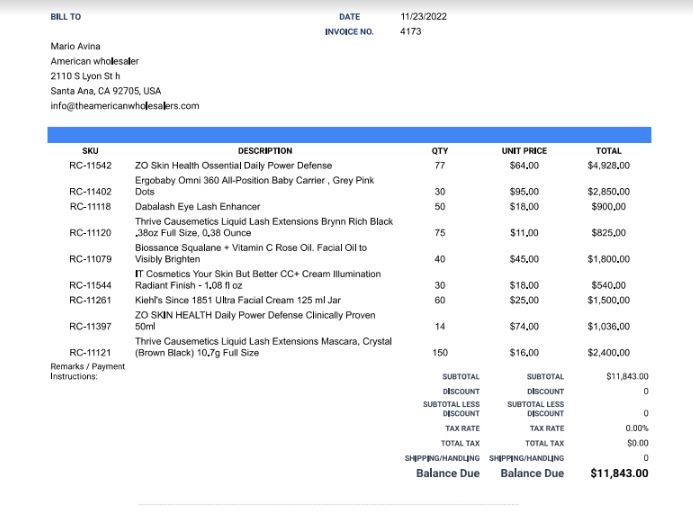Select Santa Ana, CA 92705, USA line
The image size is (693, 519).
coord(106,91)
